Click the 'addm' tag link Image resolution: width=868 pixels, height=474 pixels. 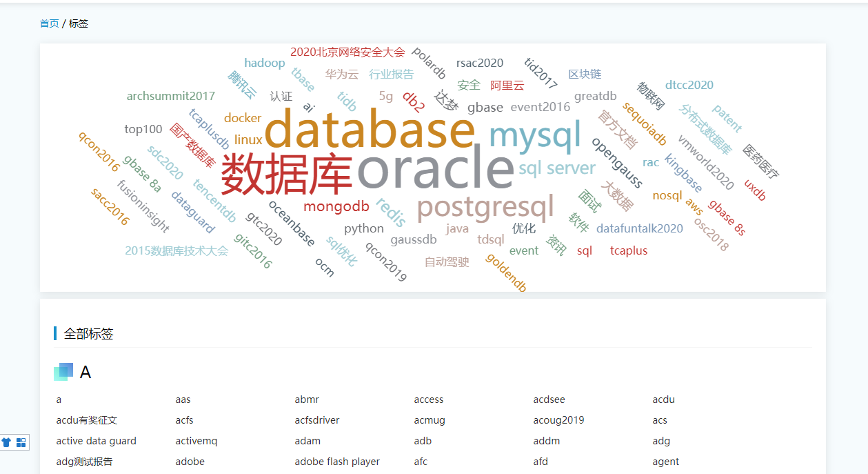coord(547,441)
